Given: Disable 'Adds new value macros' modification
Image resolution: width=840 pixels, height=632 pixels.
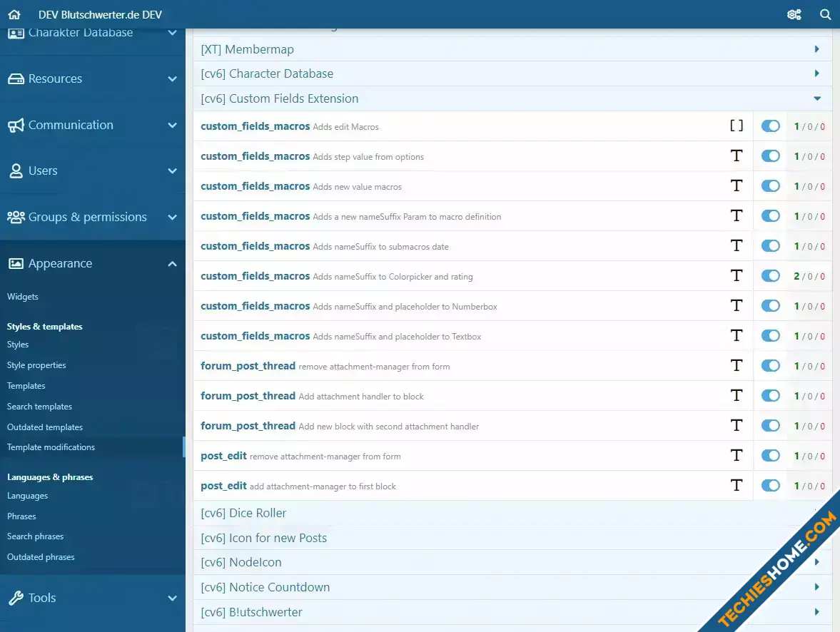Looking at the screenshot, I should (x=770, y=186).
